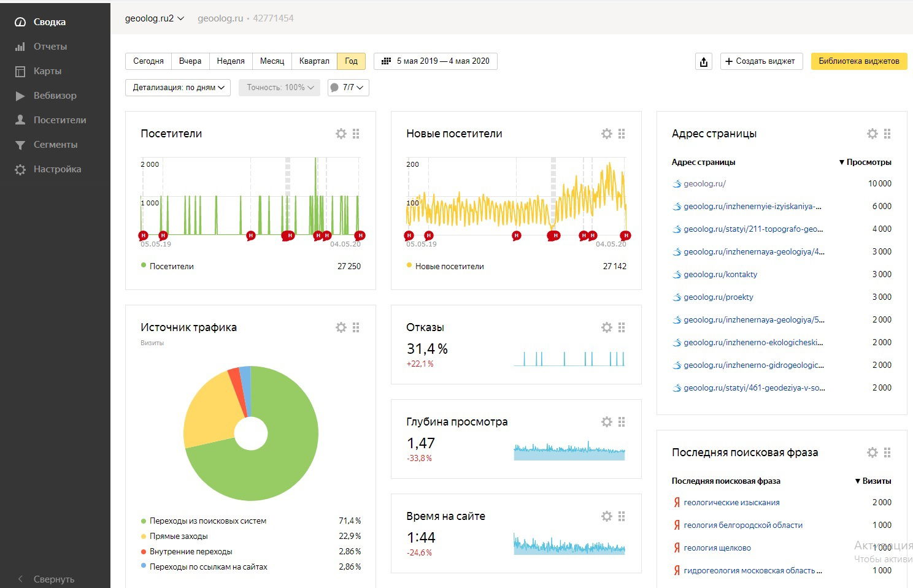This screenshot has width=913, height=588.
Task: Click drag handle of Новые посетители widget
Action: tap(622, 134)
